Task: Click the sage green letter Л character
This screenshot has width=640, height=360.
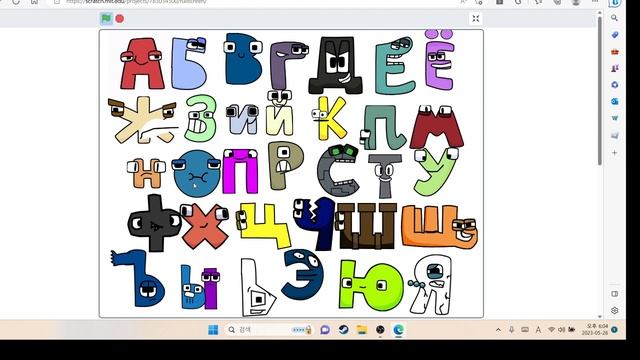Action: tap(383, 127)
